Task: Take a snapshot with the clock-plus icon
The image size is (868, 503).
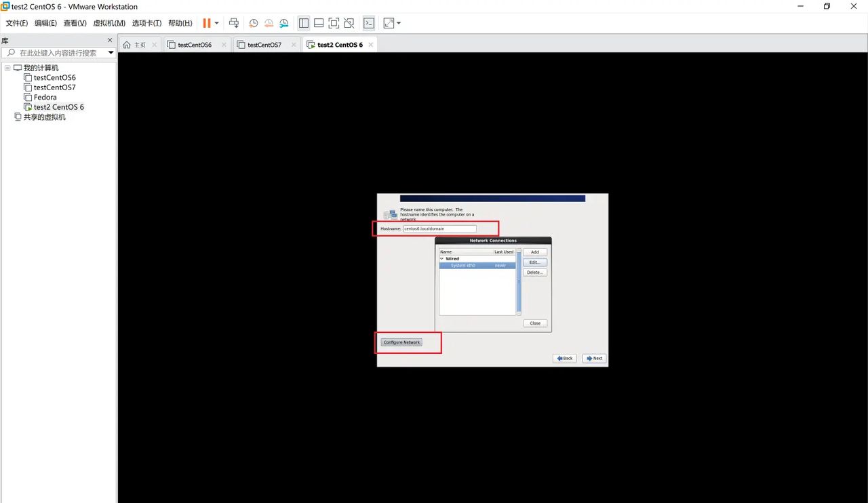Action: point(254,23)
